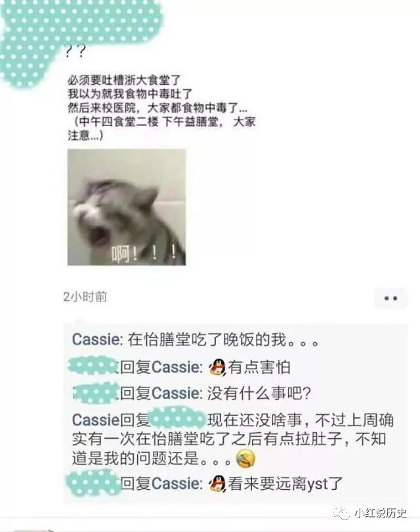Tap the laughing-crying emoji ending Cassie's reply
The image size is (420, 532).
tap(245, 458)
